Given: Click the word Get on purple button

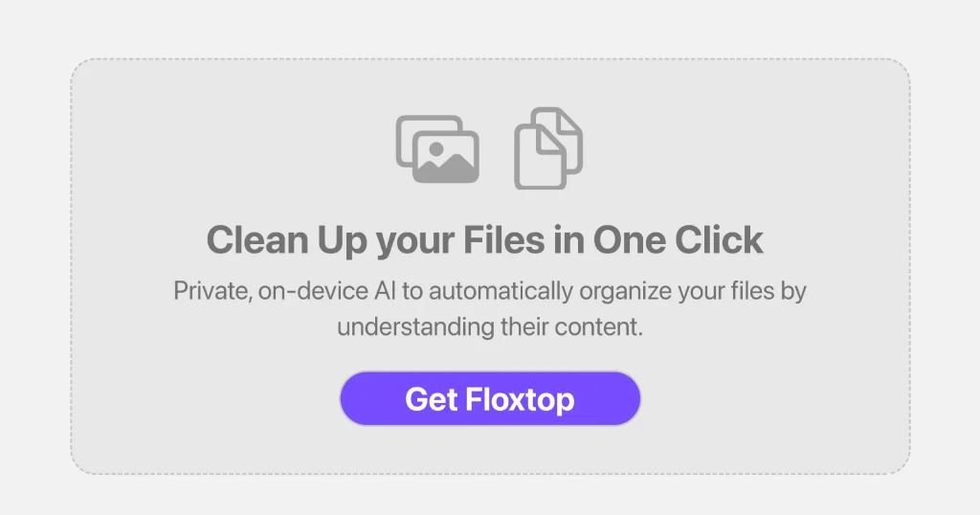Looking at the screenshot, I should pos(432,399).
